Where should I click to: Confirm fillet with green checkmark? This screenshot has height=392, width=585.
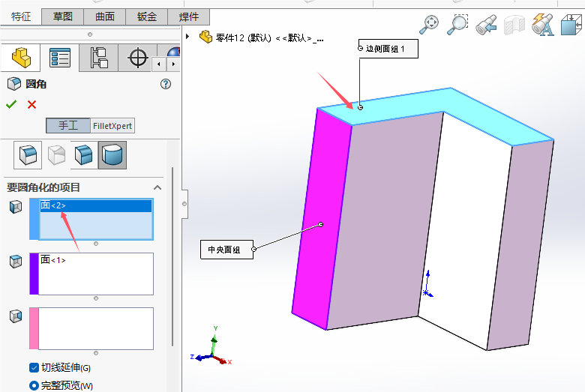[11, 104]
